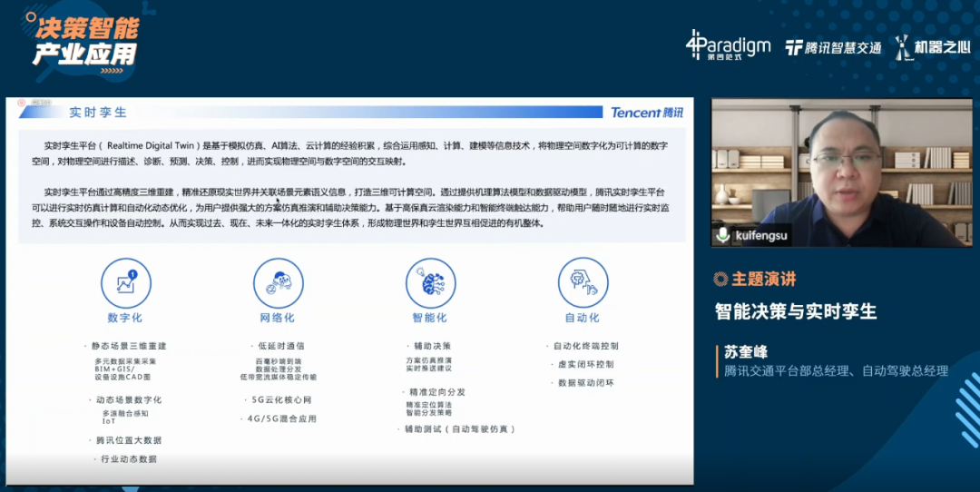Click the 数字化 column label
This screenshot has height=492, width=980.
coord(125,318)
